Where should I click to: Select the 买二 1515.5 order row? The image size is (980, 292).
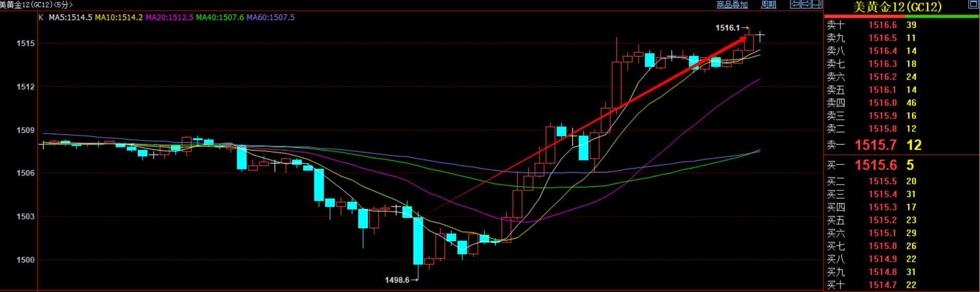pyautogui.click(x=902, y=182)
